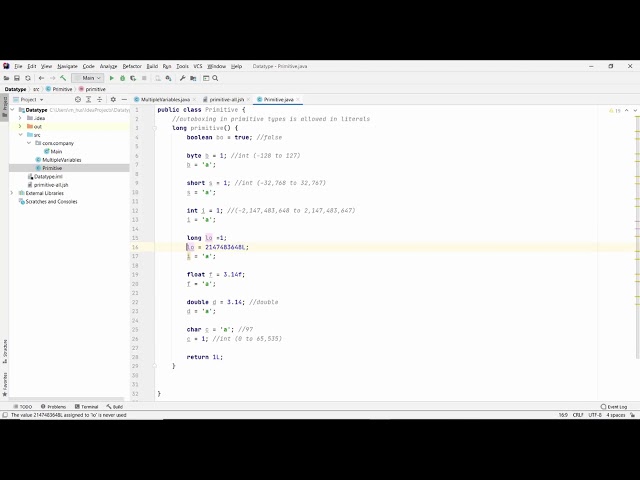The image size is (640, 480).
Task: Hide the Project panel with minus icon
Action: click(x=124, y=99)
